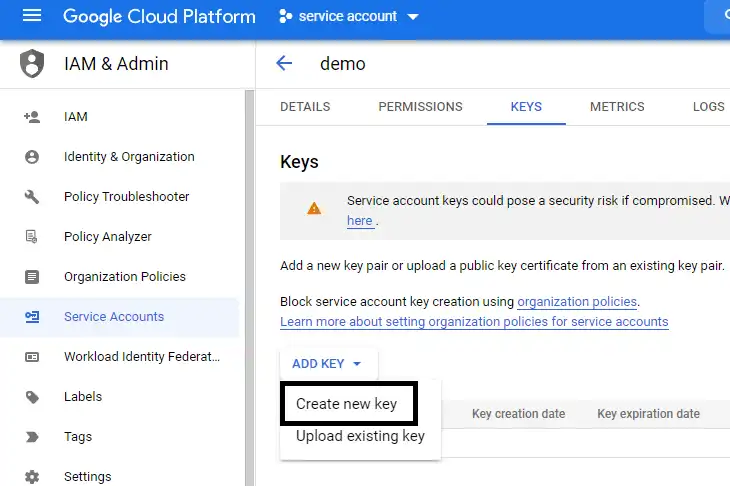Click the IAM & Admin heading
Viewport: 730px width, 486px height.
[116, 63]
